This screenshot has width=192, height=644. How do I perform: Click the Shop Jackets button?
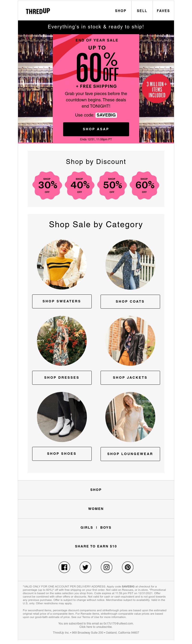coord(130,378)
